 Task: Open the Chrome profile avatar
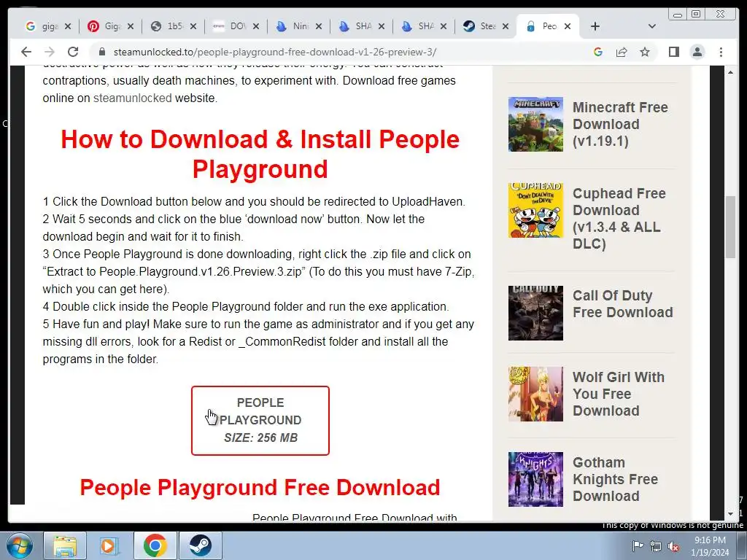[697, 52]
